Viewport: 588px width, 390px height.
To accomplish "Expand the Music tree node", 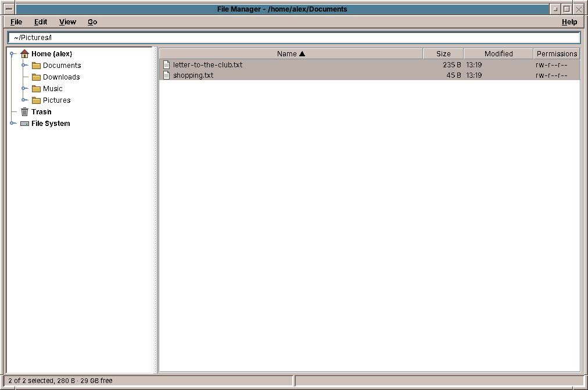I will click(24, 88).
